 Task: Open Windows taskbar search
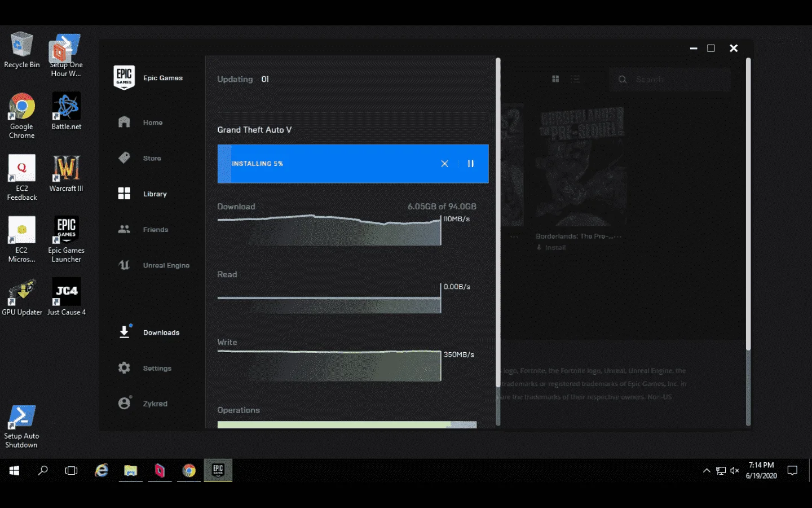pyautogui.click(x=43, y=470)
